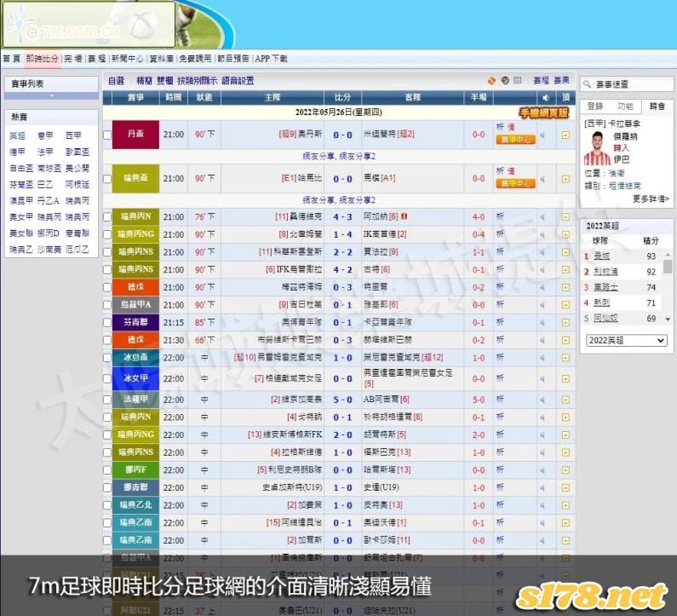This screenshot has width=677, height=616.
Task: Click 語音設置 in the filter bar
Action: [238, 81]
